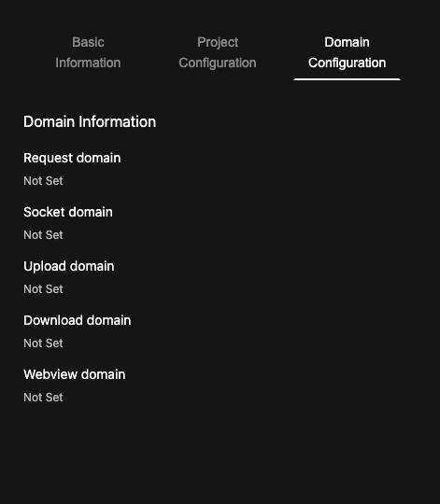Click Not Set under Socket domain
This screenshot has width=440, height=504.
(x=43, y=235)
